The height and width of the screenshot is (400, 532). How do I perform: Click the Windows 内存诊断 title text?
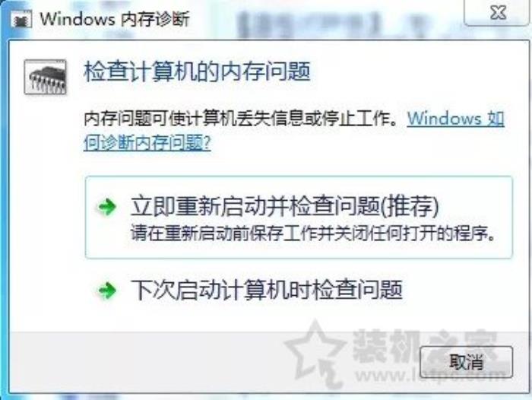(115, 19)
